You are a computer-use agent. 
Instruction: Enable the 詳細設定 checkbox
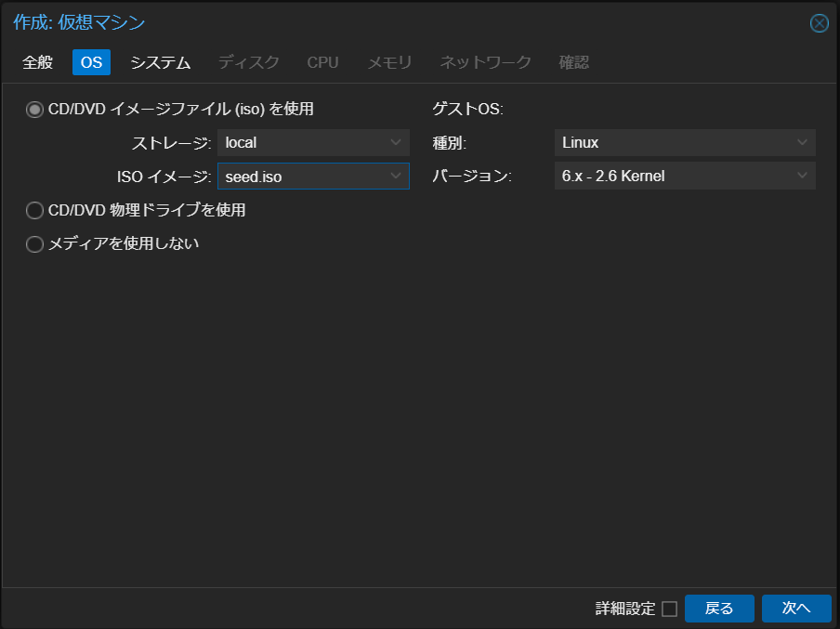click(x=669, y=609)
